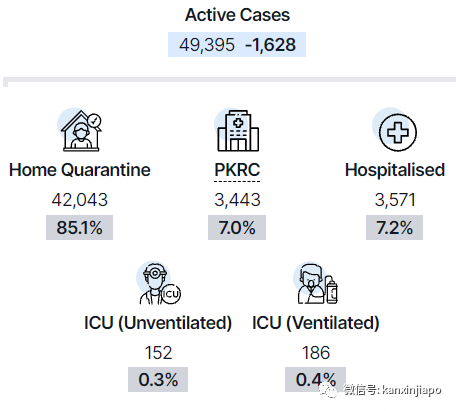Click the ICU Unventilated doctor icon
456x411 pixels.
(159, 283)
